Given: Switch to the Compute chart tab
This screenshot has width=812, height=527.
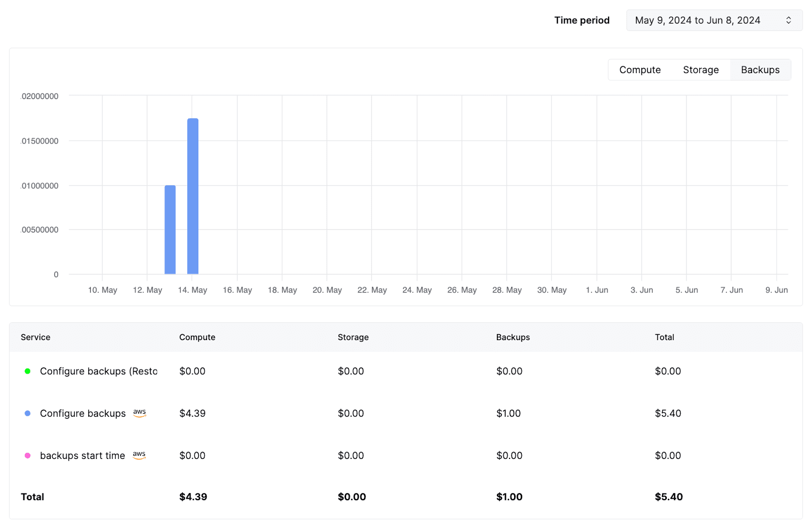Looking at the screenshot, I should coord(639,70).
